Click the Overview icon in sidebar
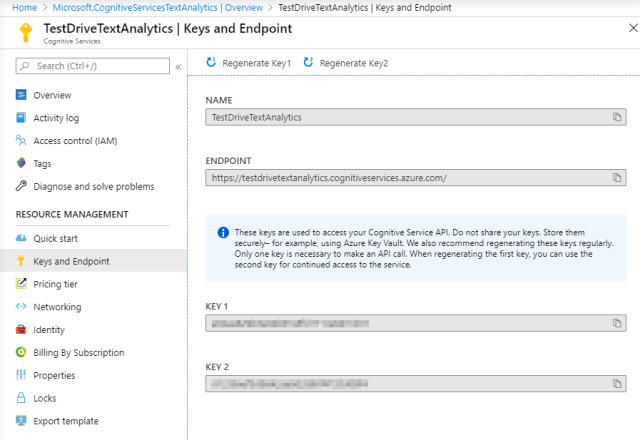This screenshot has width=640, height=440. (21, 95)
